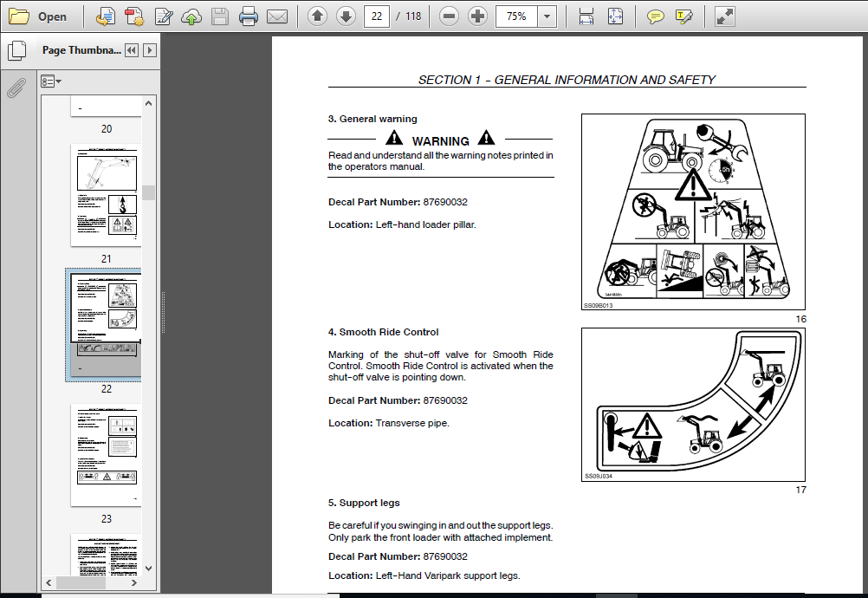
Task: Click the page number field showing 22
Action: pyautogui.click(x=377, y=16)
